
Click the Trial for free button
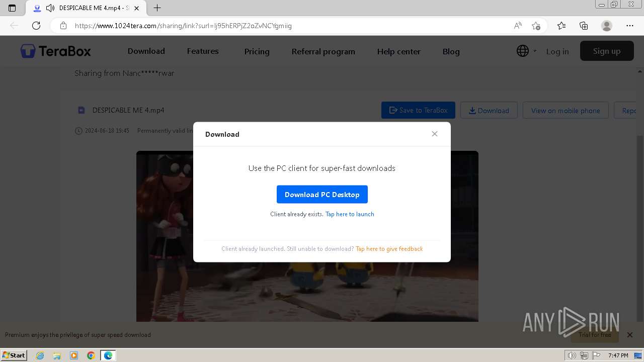coord(595,335)
